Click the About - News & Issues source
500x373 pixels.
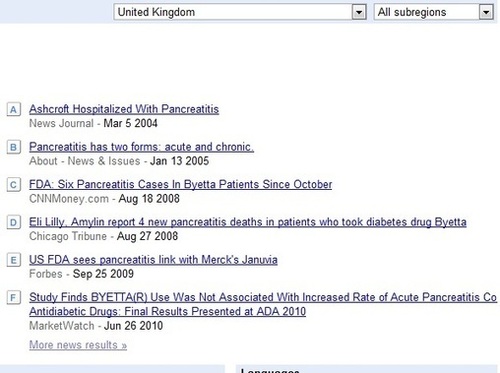click(x=85, y=161)
